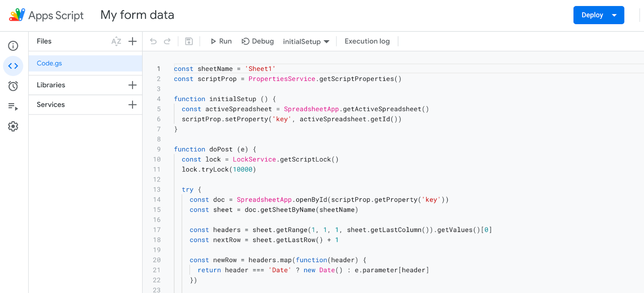This screenshot has width=644, height=293.
Task: Rename the project title My form data
Action: [137, 15]
